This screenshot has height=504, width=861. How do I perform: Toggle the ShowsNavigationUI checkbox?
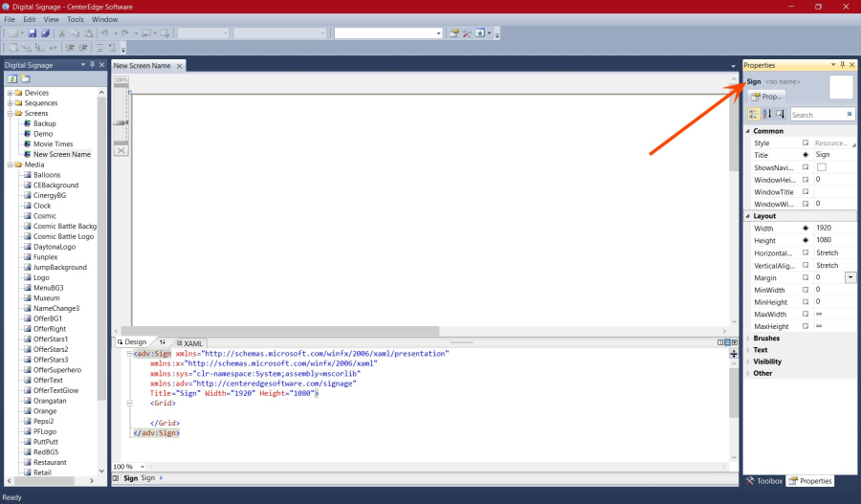tap(820, 167)
